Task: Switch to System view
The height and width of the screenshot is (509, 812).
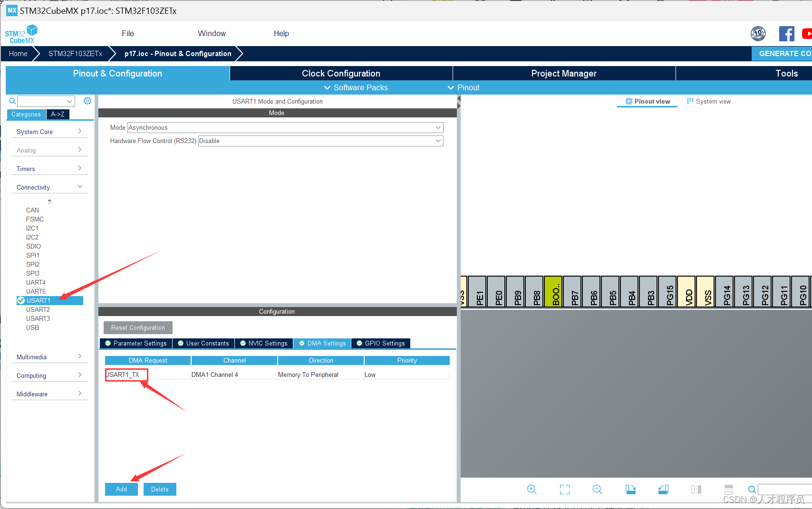Action: click(709, 101)
